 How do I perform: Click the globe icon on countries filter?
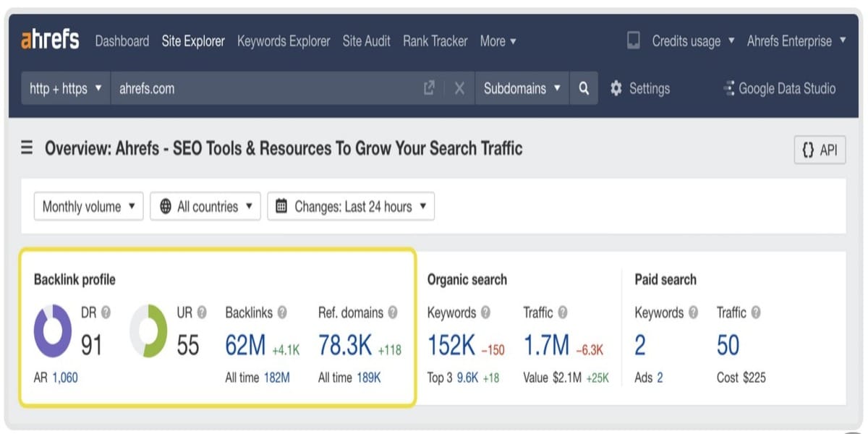click(167, 206)
